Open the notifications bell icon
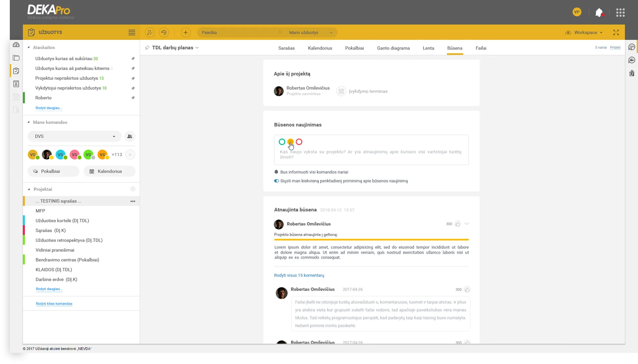This screenshot has width=638, height=364. pyautogui.click(x=599, y=12)
